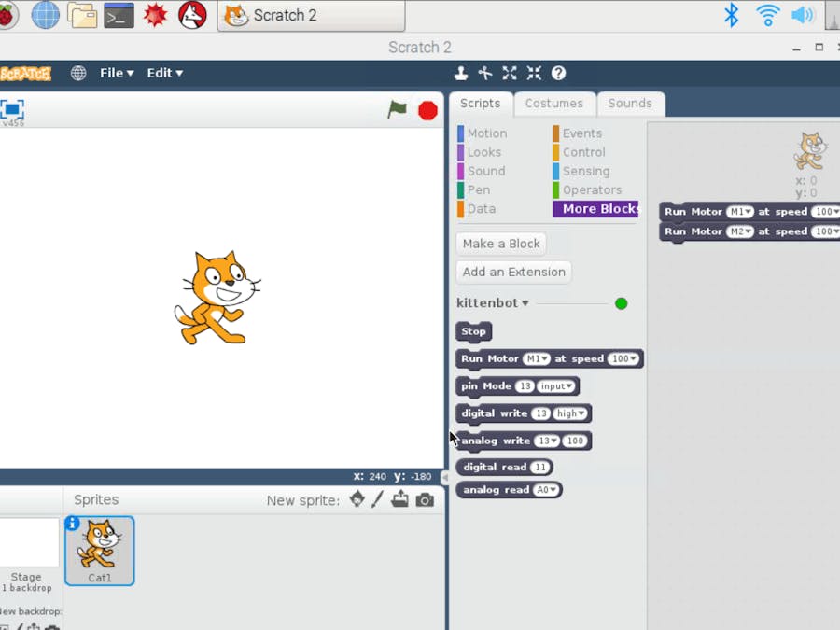Click the duplicate stamp icon in toolbar
This screenshot has height=630, width=840.
pyautogui.click(x=460, y=73)
